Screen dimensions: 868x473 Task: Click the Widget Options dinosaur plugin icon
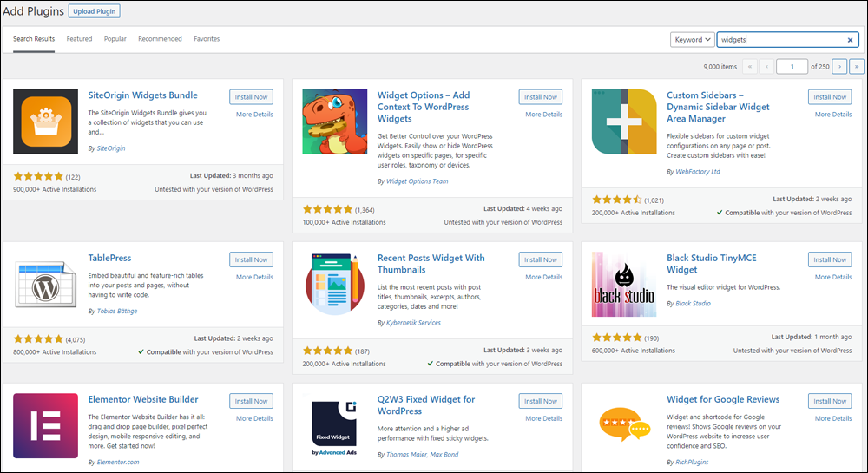point(335,122)
